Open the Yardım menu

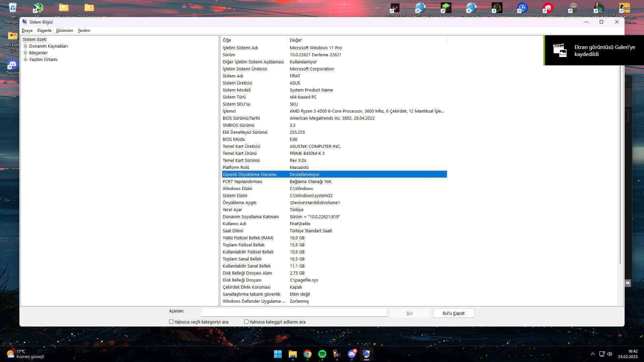click(84, 31)
